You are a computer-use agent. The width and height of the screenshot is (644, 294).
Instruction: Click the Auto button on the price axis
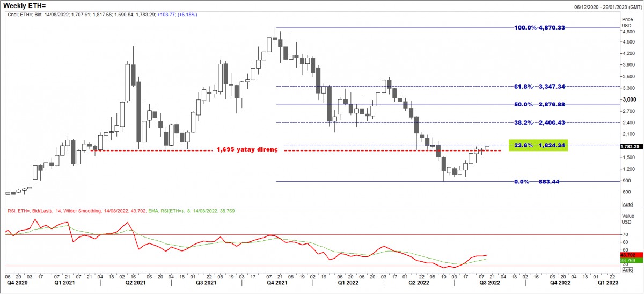[627, 204]
